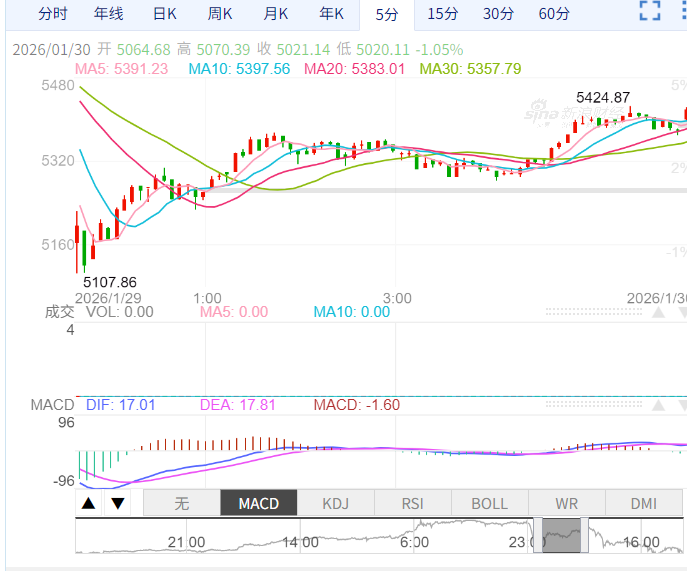Click the down triangle in MACD panel
Image resolution: width=687 pixels, height=571 pixels.
[x=683, y=406]
